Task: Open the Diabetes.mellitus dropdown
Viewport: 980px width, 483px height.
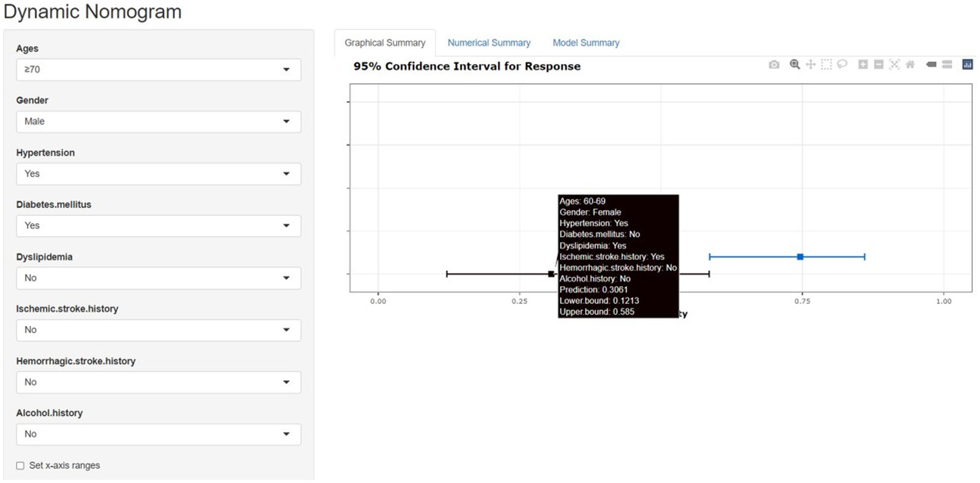Action: point(158,226)
